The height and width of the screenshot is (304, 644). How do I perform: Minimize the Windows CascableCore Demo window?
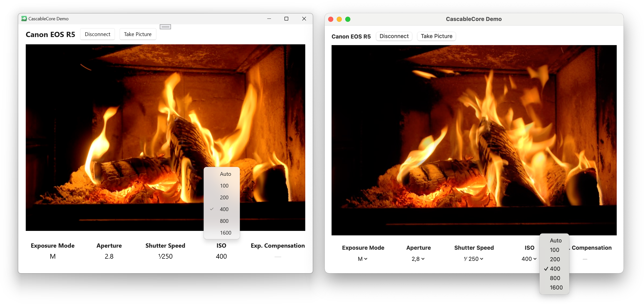(x=269, y=19)
